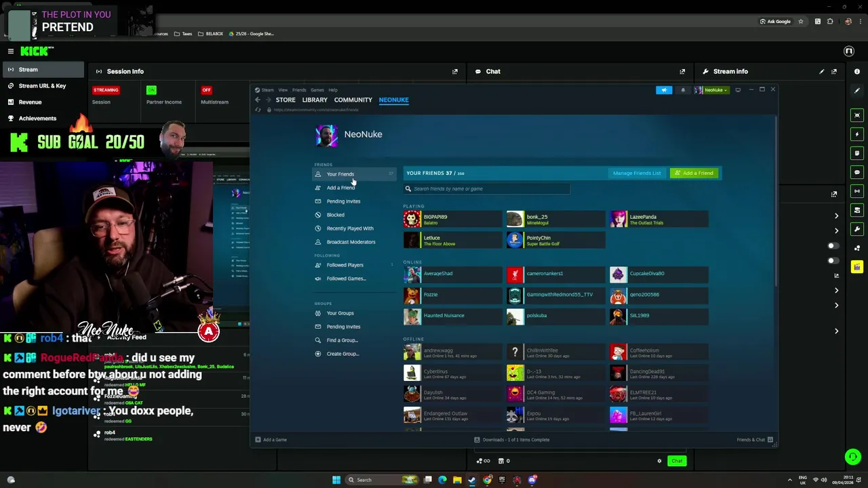Click the green support headset button

[x=853, y=457]
